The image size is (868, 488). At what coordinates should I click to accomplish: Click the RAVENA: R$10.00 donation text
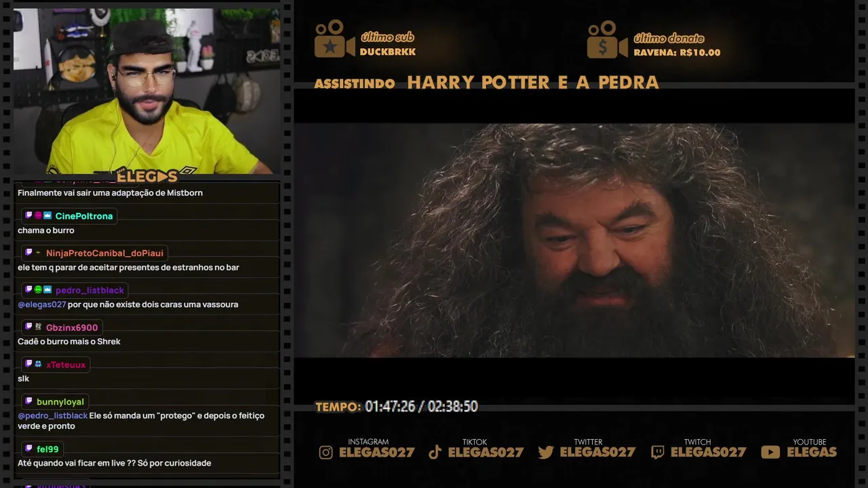[x=677, y=52]
